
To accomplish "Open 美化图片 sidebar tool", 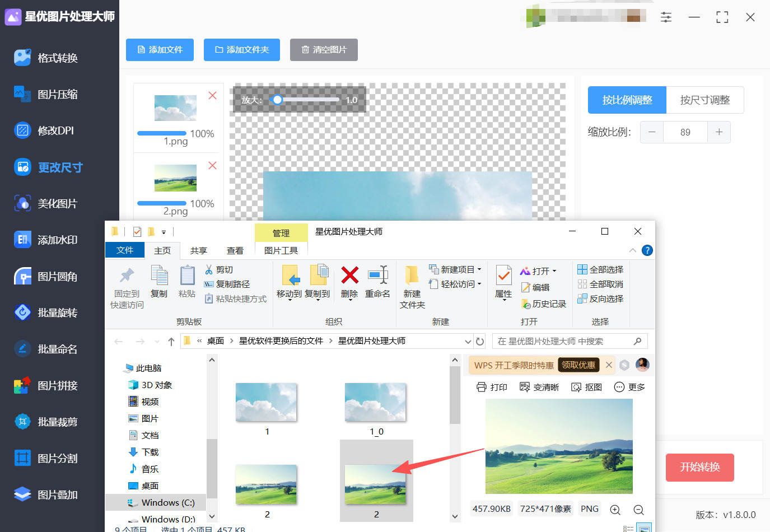I will (x=47, y=203).
